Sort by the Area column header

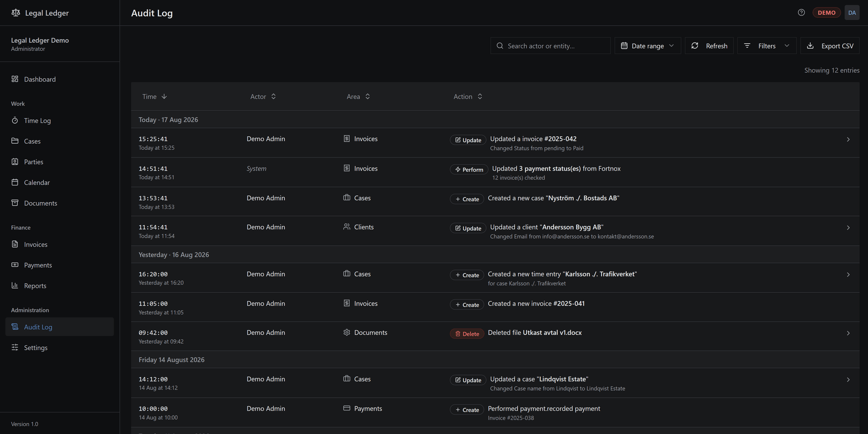[x=358, y=96]
